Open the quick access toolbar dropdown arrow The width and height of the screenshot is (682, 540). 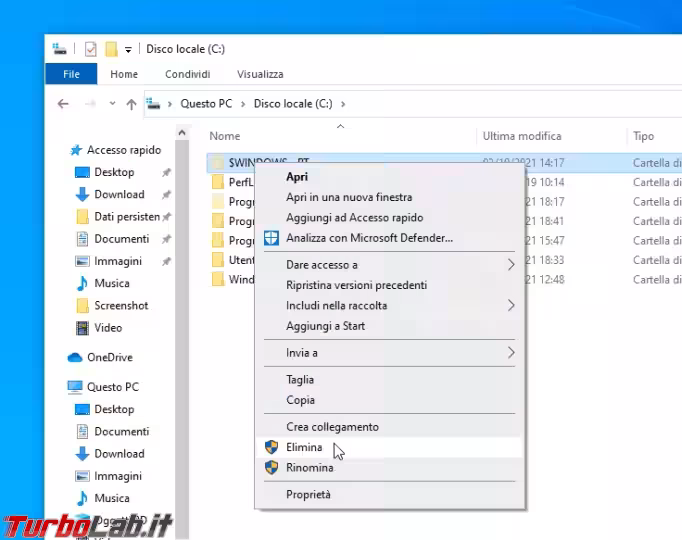[128, 49]
